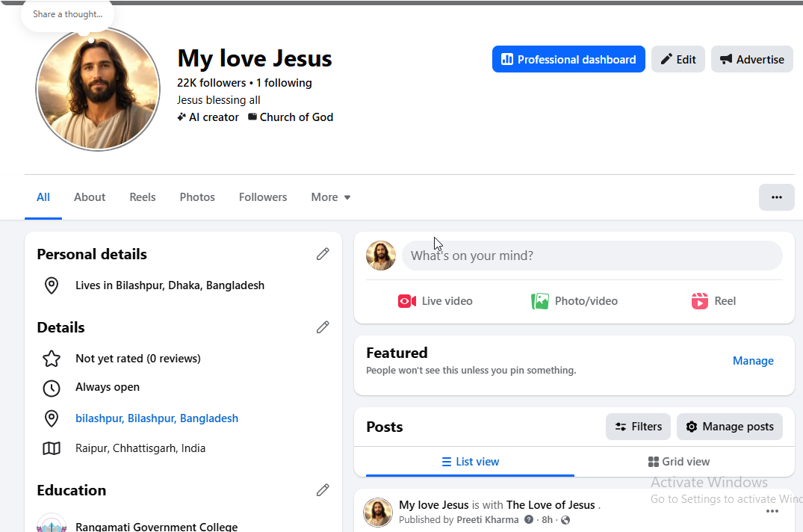Open the large profile picture

point(98,89)
